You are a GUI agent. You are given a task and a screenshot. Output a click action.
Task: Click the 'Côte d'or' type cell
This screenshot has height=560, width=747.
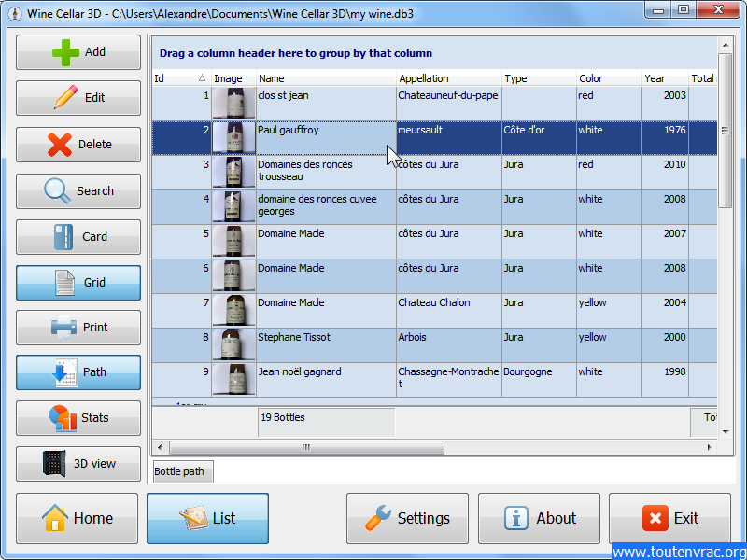click(x=539, y=137)
